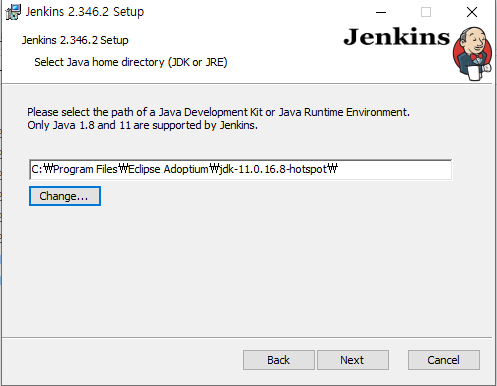Go to the Next setup step
The image size is (497, 386).
pyautogui.click(x=353, y=360)
